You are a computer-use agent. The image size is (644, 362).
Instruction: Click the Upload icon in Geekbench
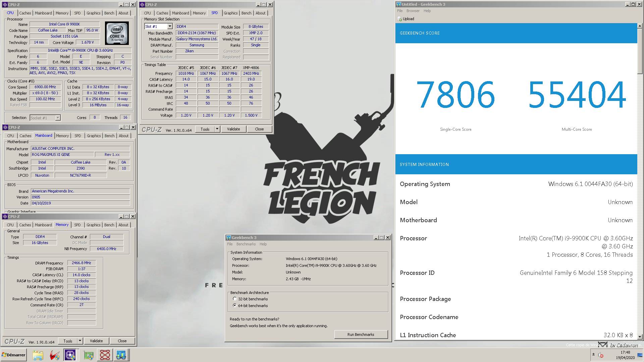[x=399, y=19]
